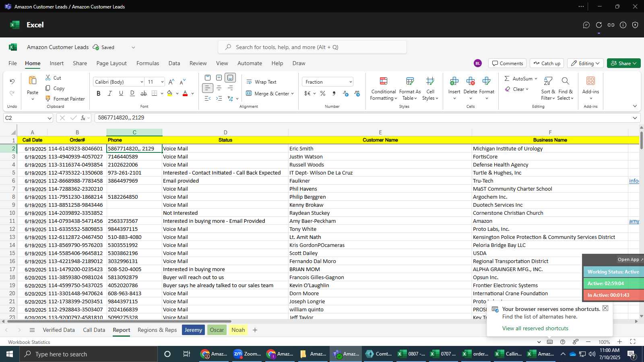
Task: Select Align Right
Action: pyautogui.click(x=230, y=88)
